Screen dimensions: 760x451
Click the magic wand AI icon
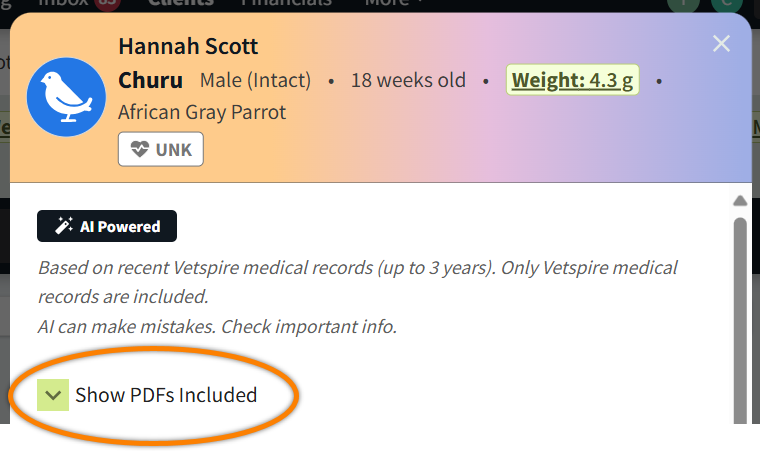(x=63, y=227)
